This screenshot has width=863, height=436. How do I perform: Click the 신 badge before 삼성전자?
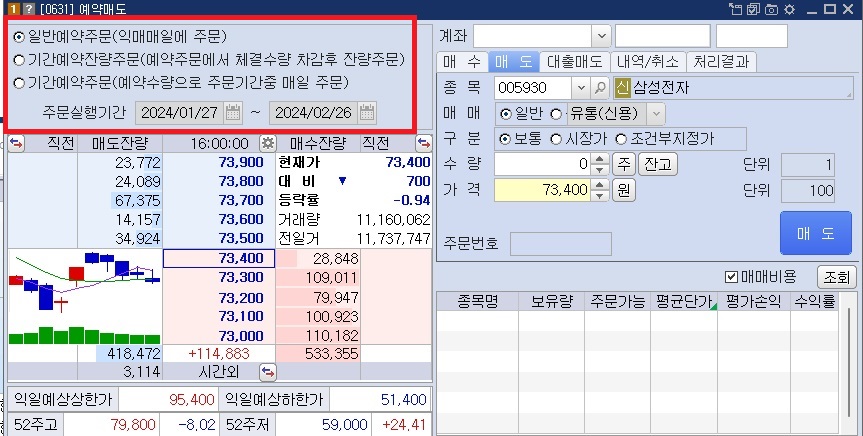[x=622, y=88]
